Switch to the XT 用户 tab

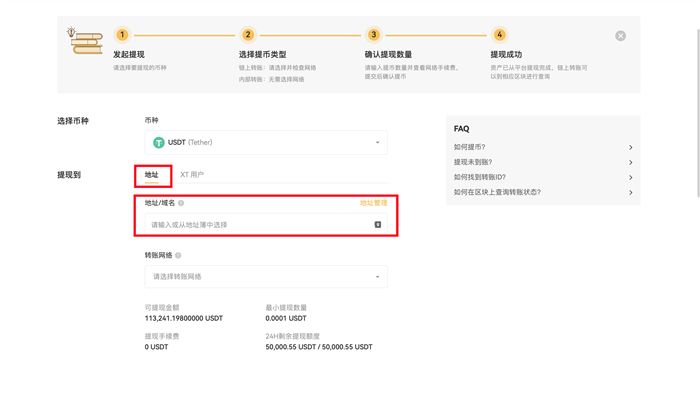click(x=192, y=175)
